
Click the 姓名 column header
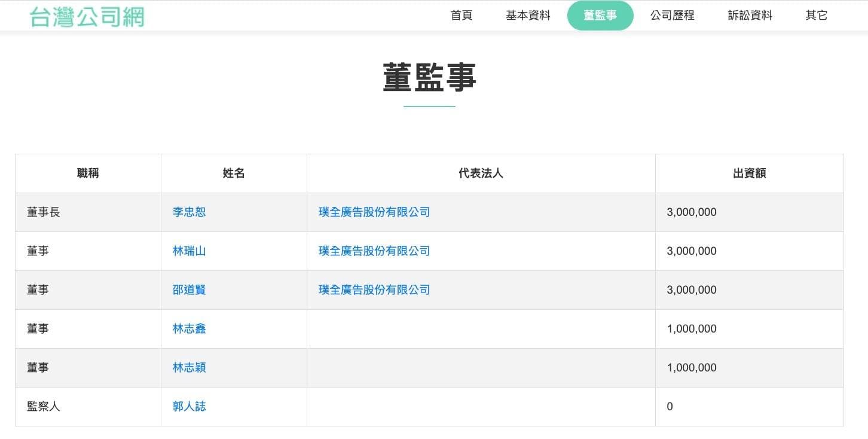point(234,173)
